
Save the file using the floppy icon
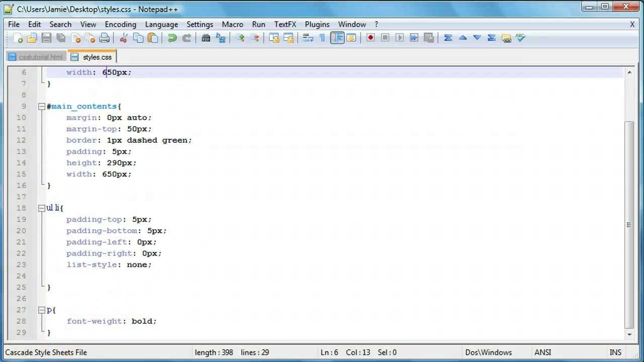[46, 38]
